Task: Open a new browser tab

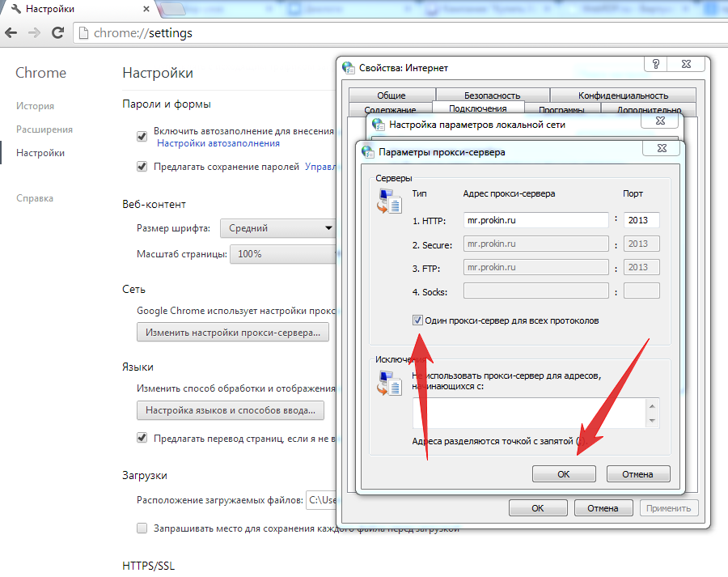Action: point(173,9)
